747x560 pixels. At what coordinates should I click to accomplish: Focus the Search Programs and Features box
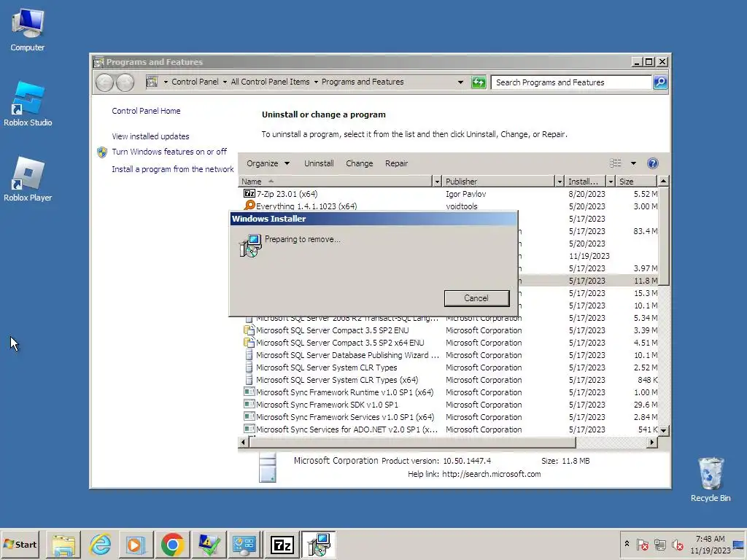(x=570, y=82)
